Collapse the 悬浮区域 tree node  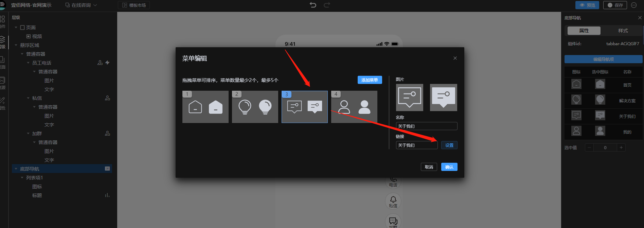point(16,45)
